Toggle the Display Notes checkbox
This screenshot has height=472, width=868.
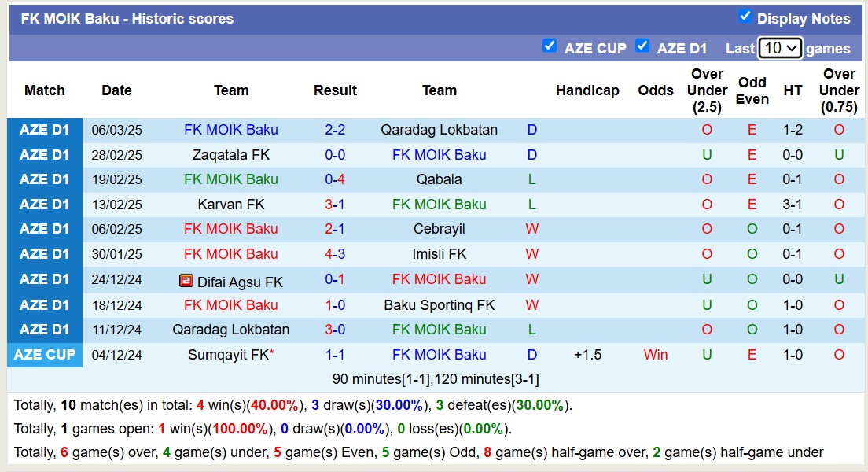point(745,17)
